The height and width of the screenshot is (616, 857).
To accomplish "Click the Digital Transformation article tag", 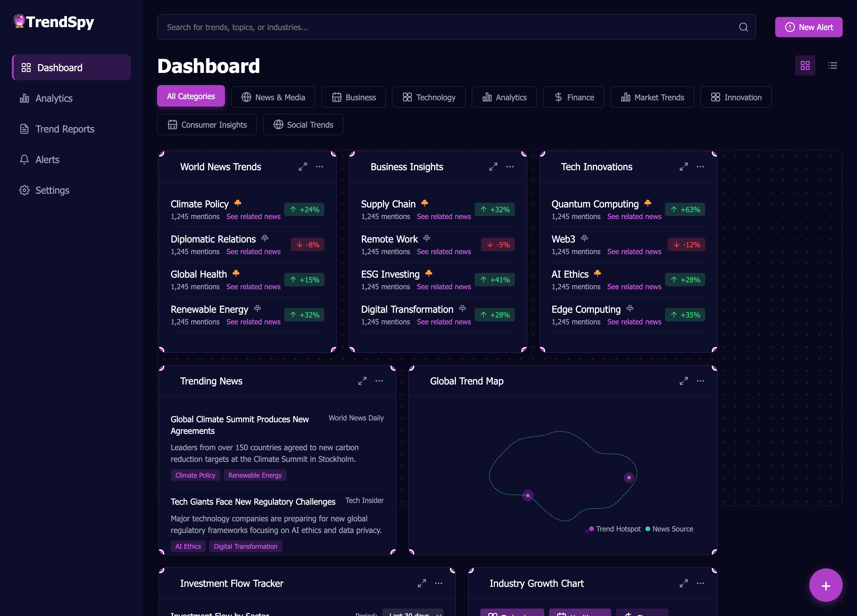I will pos(245,546).
